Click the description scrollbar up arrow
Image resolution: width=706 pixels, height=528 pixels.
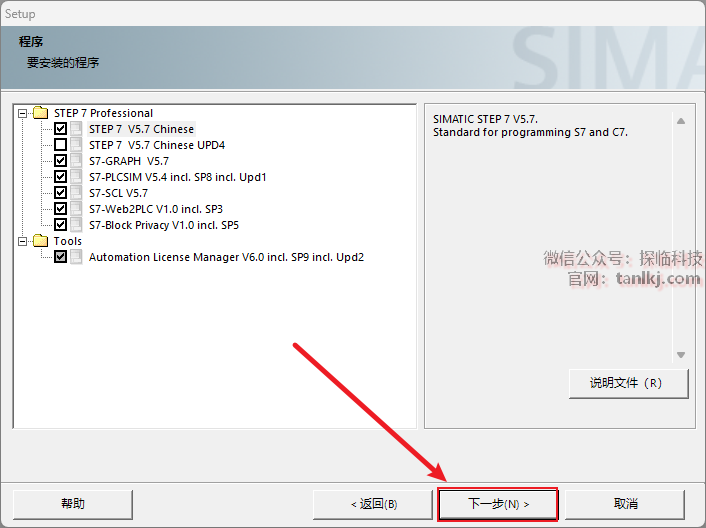click(681, 121)
